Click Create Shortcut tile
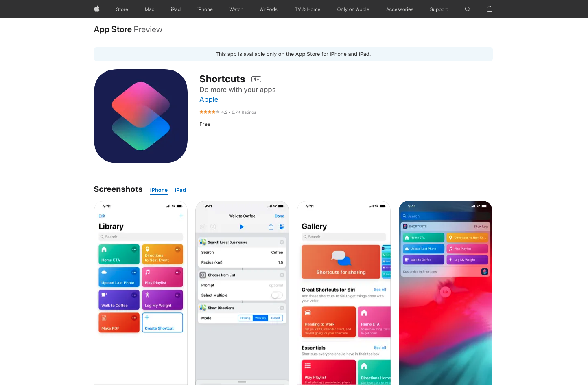This screenshot has width=588, height=385. tap(162, 323)
